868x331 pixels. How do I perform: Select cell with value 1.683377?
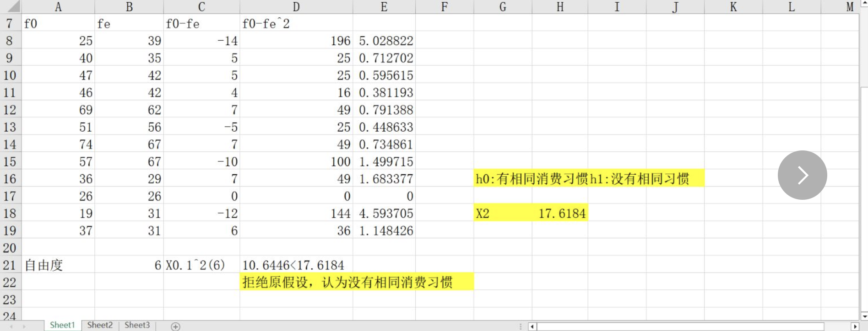coord(384,179)
